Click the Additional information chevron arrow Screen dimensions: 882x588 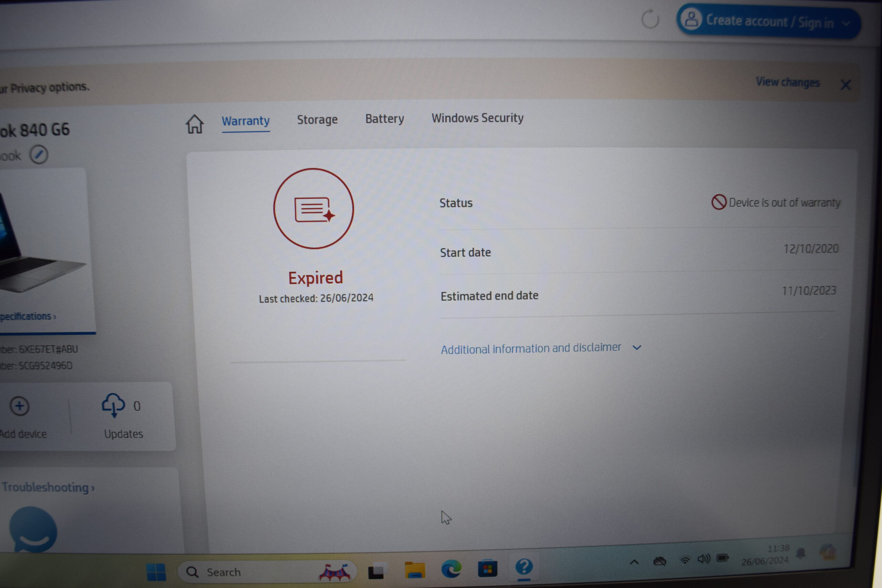pos(637,348)
